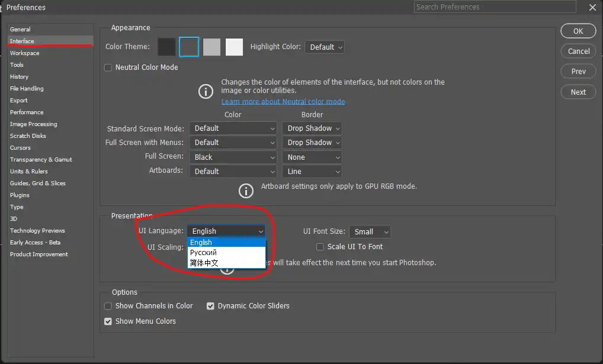Go to the Performance preferences section
Image resolution: width=603 pixels, height=364 pixels.
point(27,112)
